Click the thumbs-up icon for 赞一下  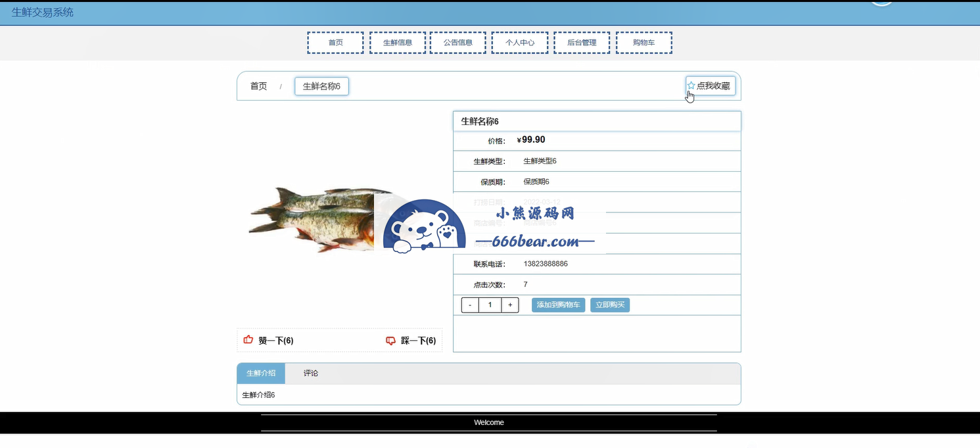pos(248,340)
